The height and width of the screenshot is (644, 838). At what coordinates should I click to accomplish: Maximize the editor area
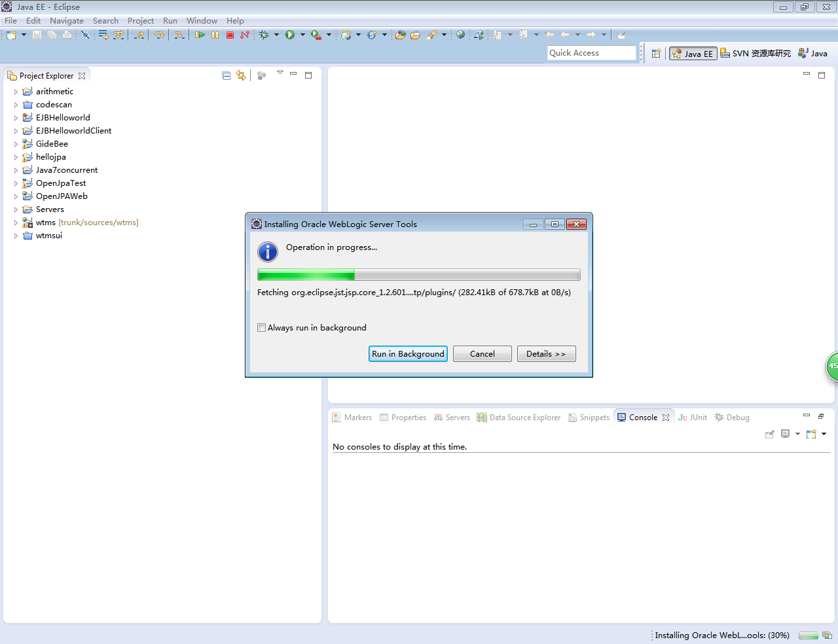822,75
